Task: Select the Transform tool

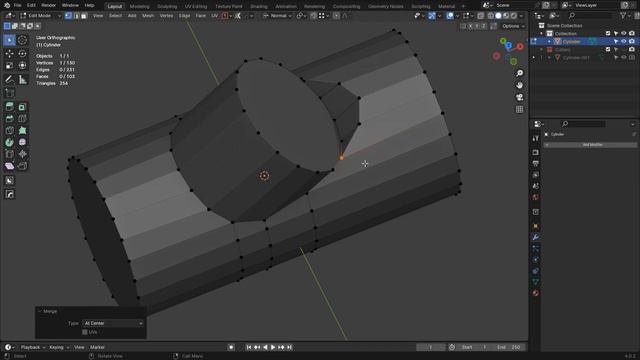Action: pyautogui.click(x=22, y=65)
